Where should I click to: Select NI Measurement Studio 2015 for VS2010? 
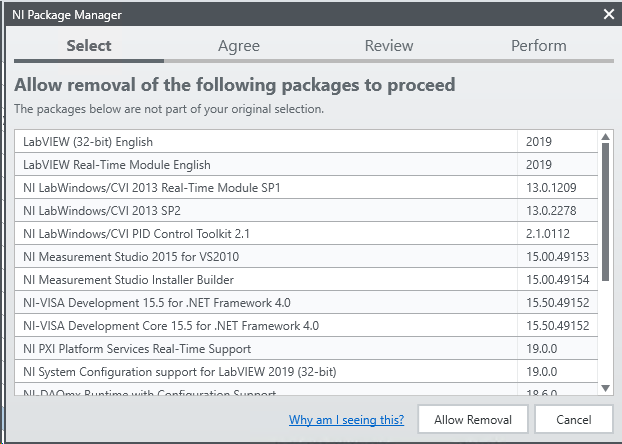pos(306,256)
